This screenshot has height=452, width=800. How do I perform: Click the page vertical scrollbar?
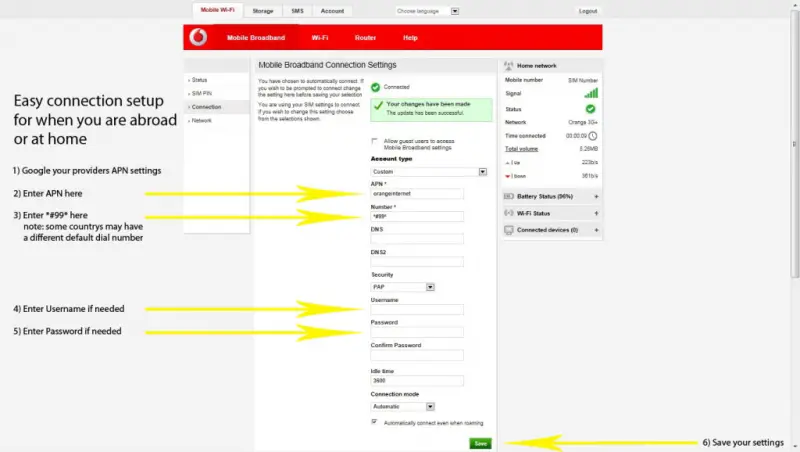coord(795,143)
